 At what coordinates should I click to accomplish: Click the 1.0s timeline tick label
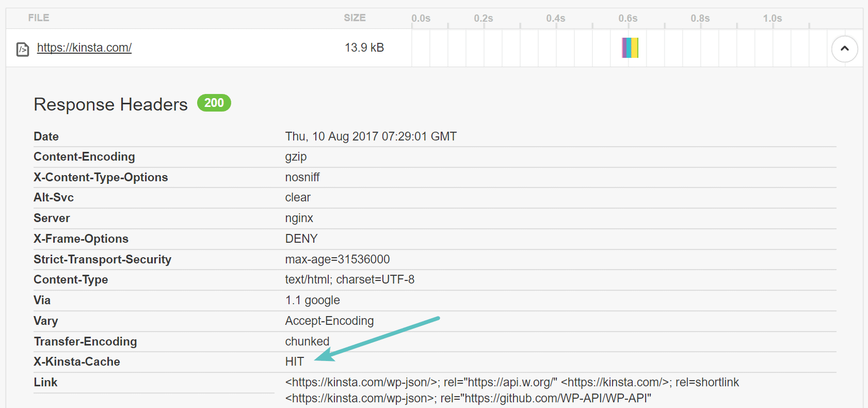tap(773, 18)
